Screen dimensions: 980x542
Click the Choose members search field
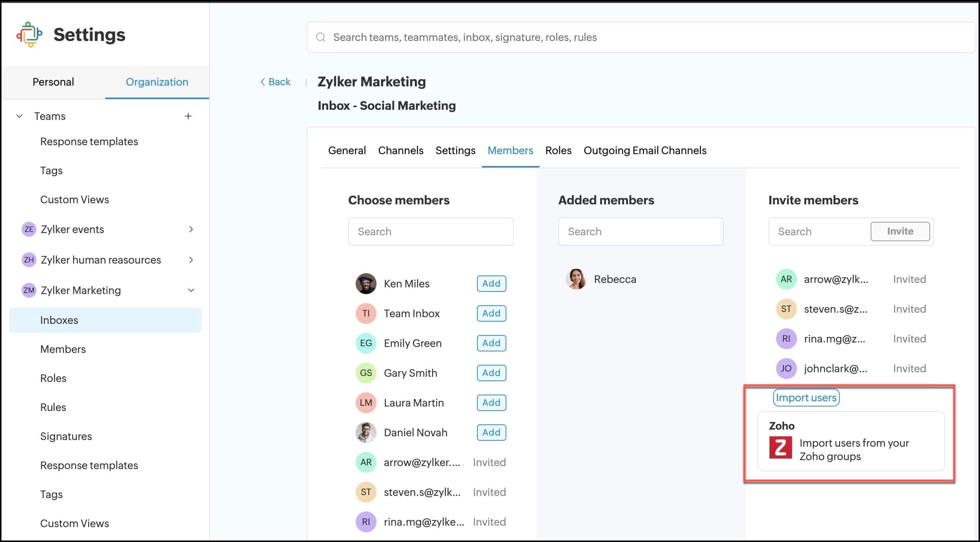click(430, 232)
